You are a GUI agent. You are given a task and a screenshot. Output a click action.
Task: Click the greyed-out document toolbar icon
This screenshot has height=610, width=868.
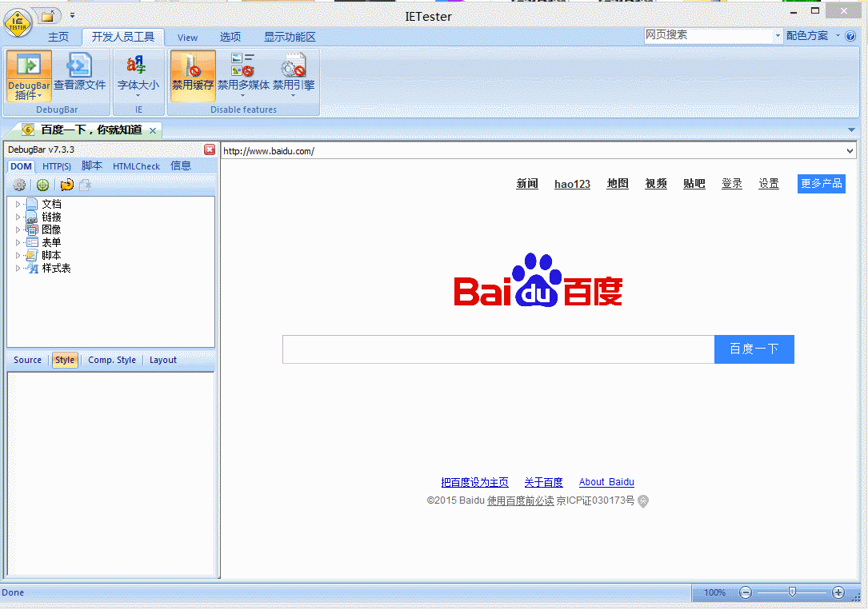(x=86, y=185)
